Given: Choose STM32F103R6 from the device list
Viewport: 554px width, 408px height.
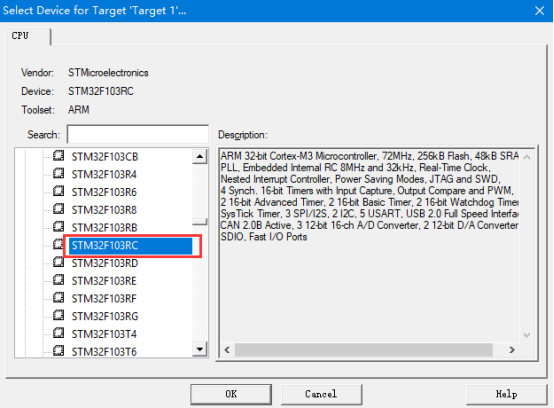Looking at the screenshot, I should click(x=104, y=192).
